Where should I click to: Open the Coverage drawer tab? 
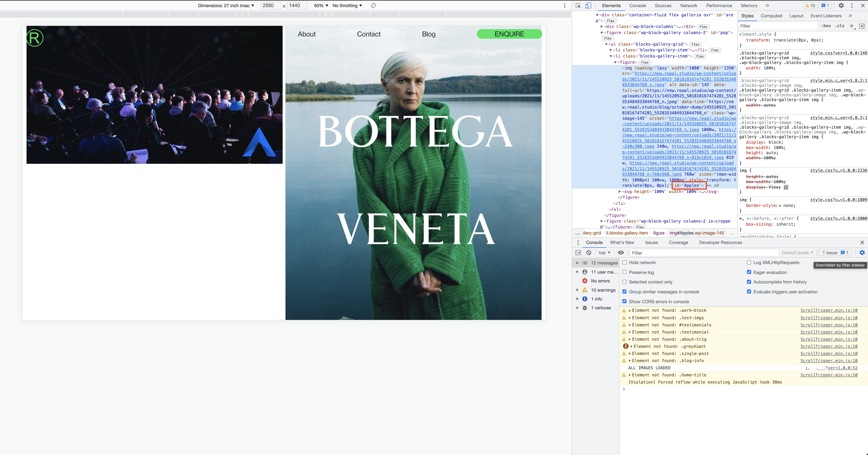coord(678,242)
